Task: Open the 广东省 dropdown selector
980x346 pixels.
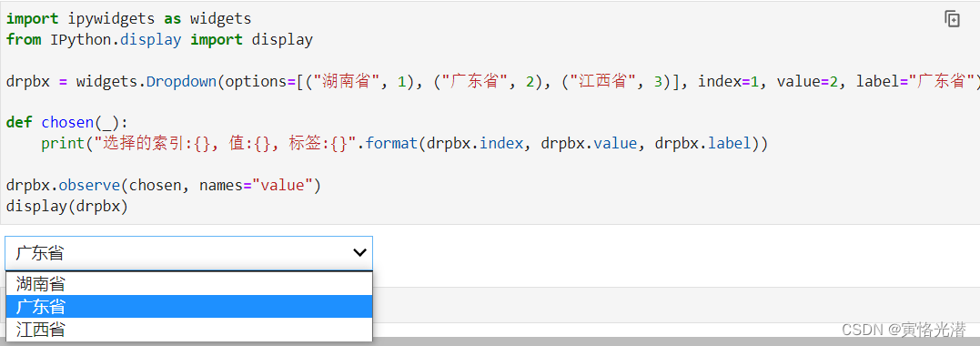Action: point(188,253)
